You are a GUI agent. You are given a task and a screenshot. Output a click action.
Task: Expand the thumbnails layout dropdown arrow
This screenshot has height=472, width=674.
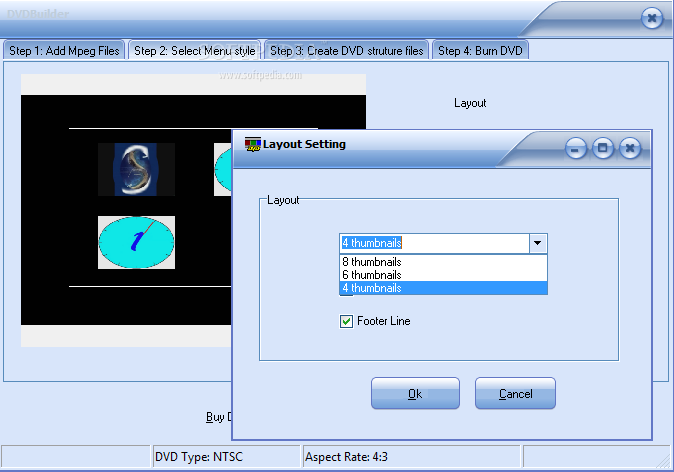tap(537, 243)
